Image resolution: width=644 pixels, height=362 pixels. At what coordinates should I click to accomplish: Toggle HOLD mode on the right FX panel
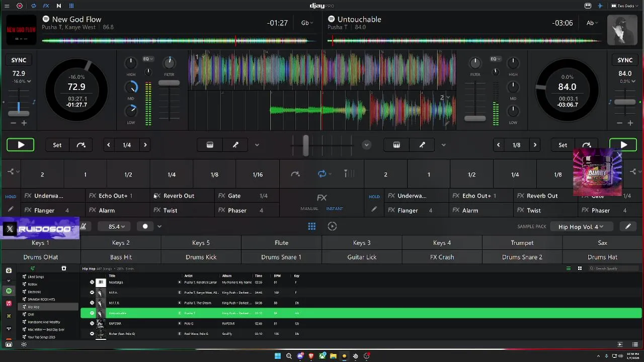[x=374, y=197]
